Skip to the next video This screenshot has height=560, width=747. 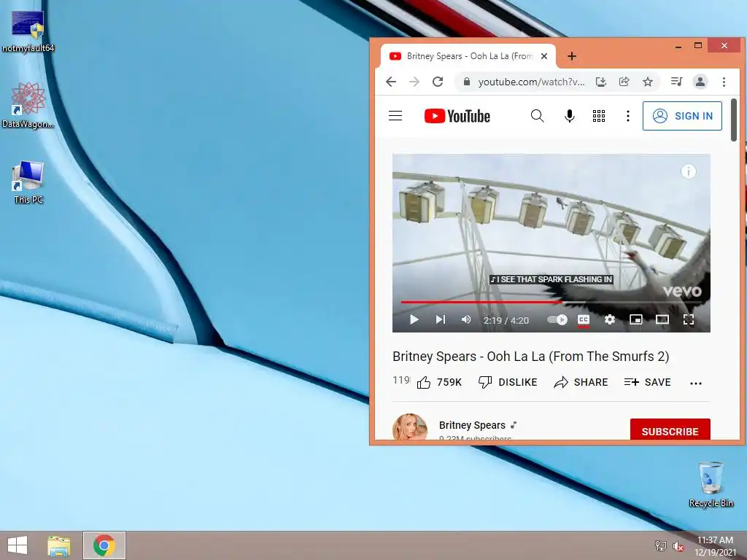[441, 319]
